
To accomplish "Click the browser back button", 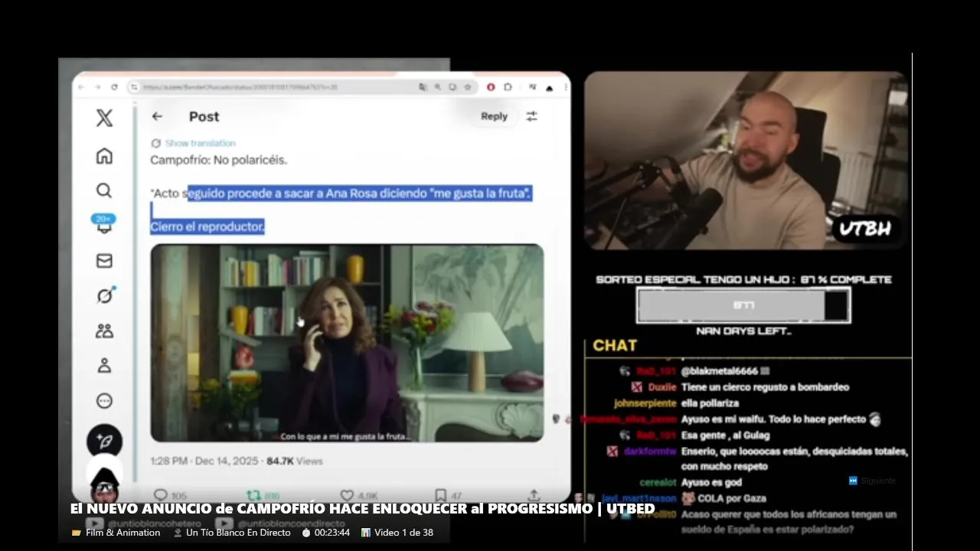I will click(83, 87).
